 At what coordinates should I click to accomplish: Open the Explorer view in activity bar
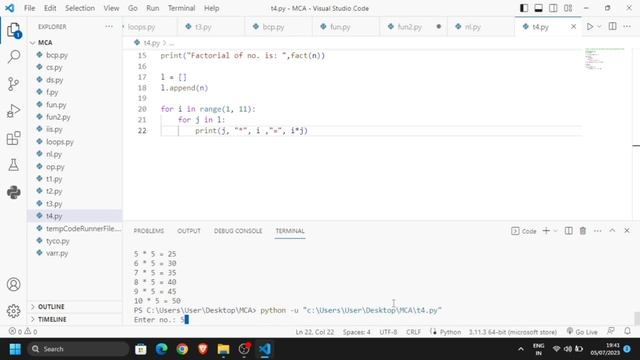13,30
